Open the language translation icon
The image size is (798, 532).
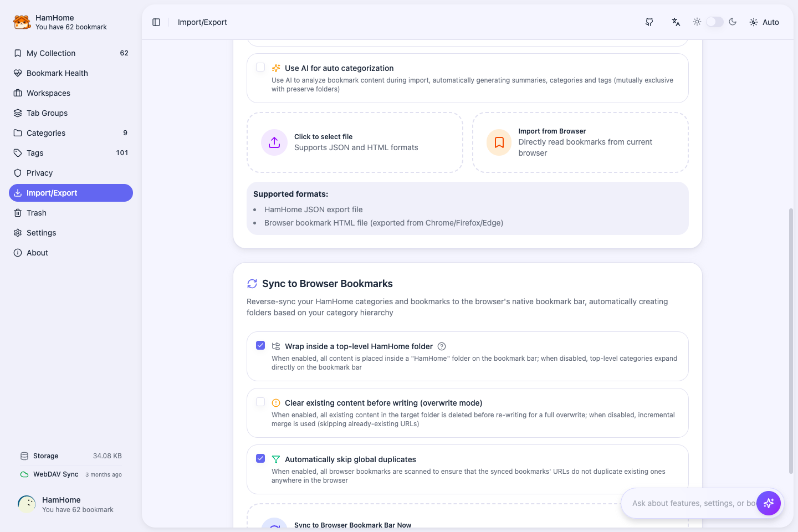point(676,22)
